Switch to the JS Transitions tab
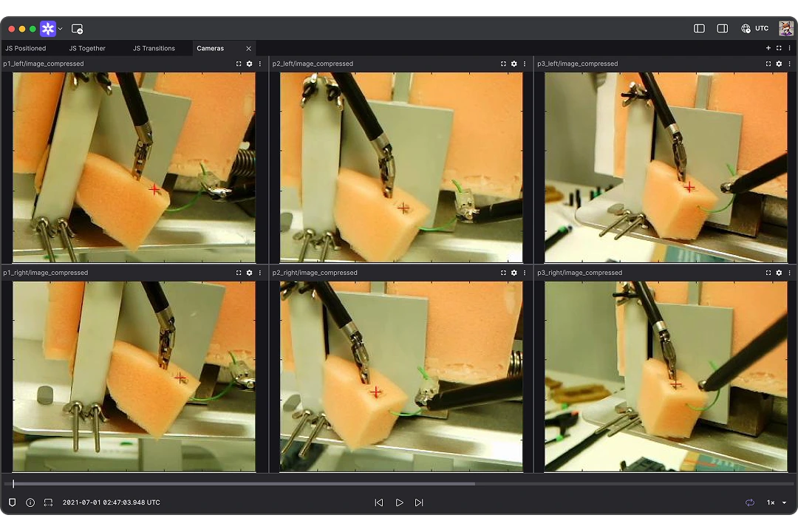798x532 pixels. click(x=154, y=48)
